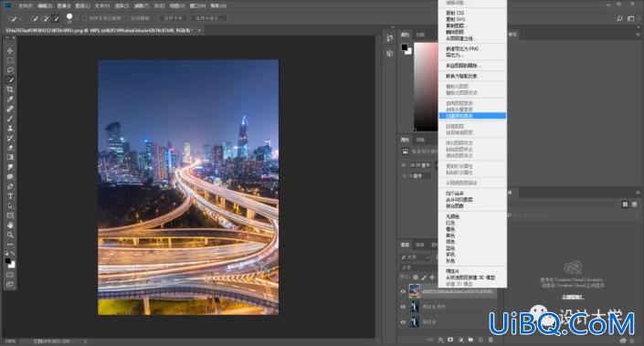Screen dimensions: 644x346
Task: Click the Subtract from Selection icon
Action: [x=56, y=18]
